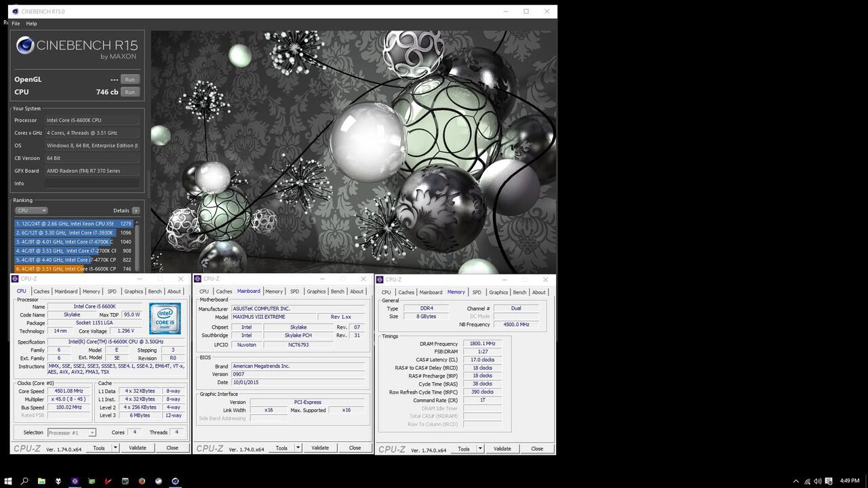Open Bench tab in CPU window
Image resolution: width=868 pixels, height=488 pixels.
tap(155, 291)
